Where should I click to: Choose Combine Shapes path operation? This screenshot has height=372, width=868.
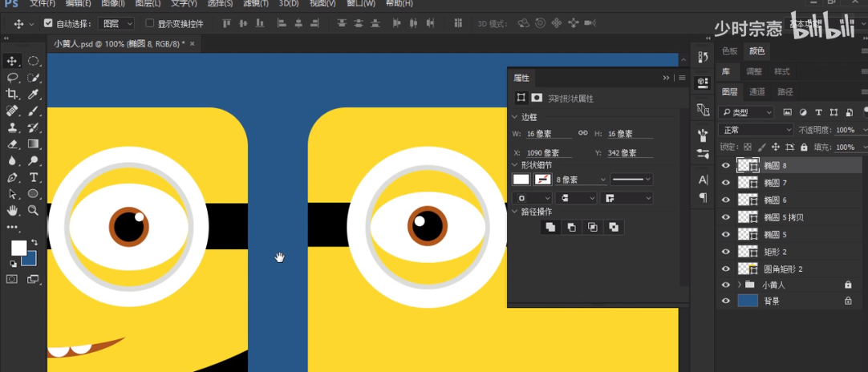(x=551, y=227)
